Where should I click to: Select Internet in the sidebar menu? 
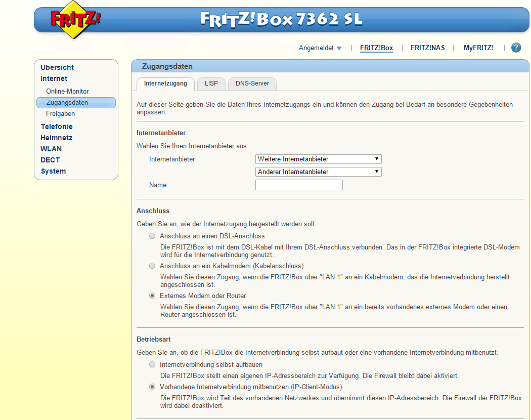[x=54, y=78]
